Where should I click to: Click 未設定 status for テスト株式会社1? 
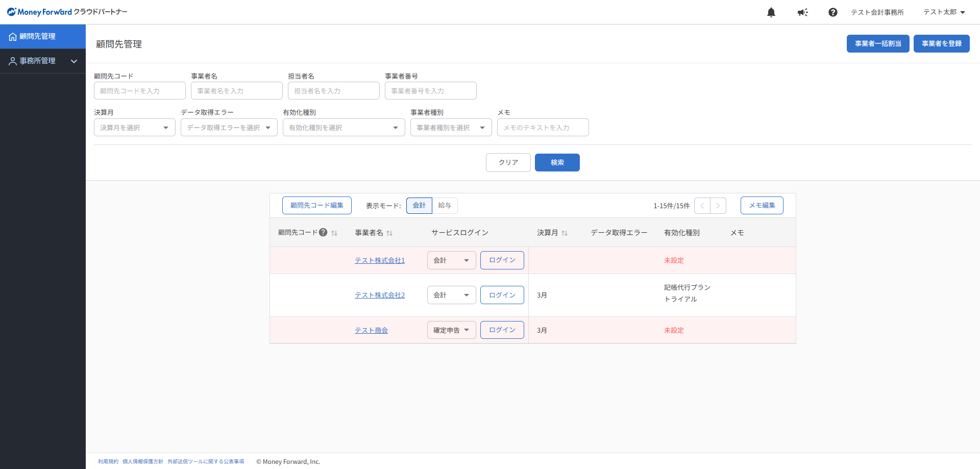coord(674,260)
